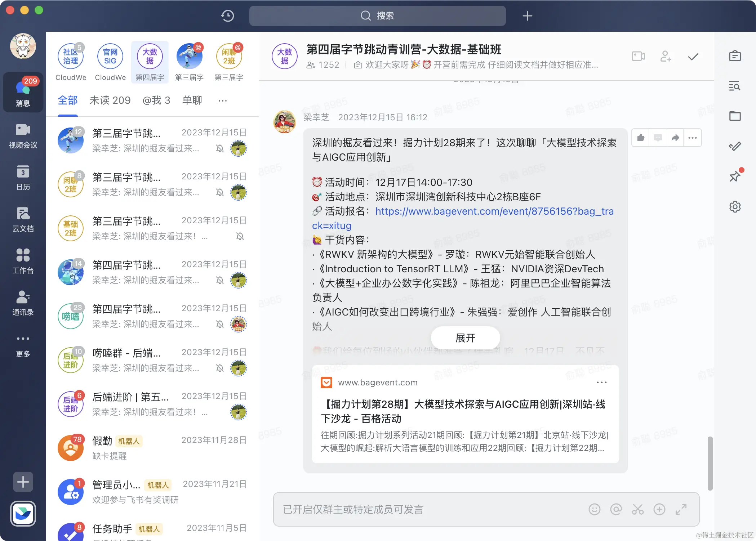Open emoji picker in input box
756x541 pixels.
click(595, 509)
